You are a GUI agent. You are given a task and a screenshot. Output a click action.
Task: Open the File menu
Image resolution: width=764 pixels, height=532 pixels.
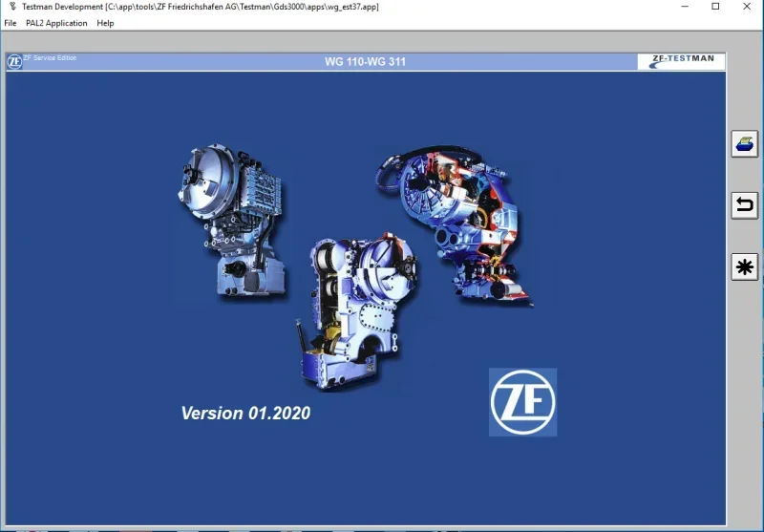(x=11, y=23)
